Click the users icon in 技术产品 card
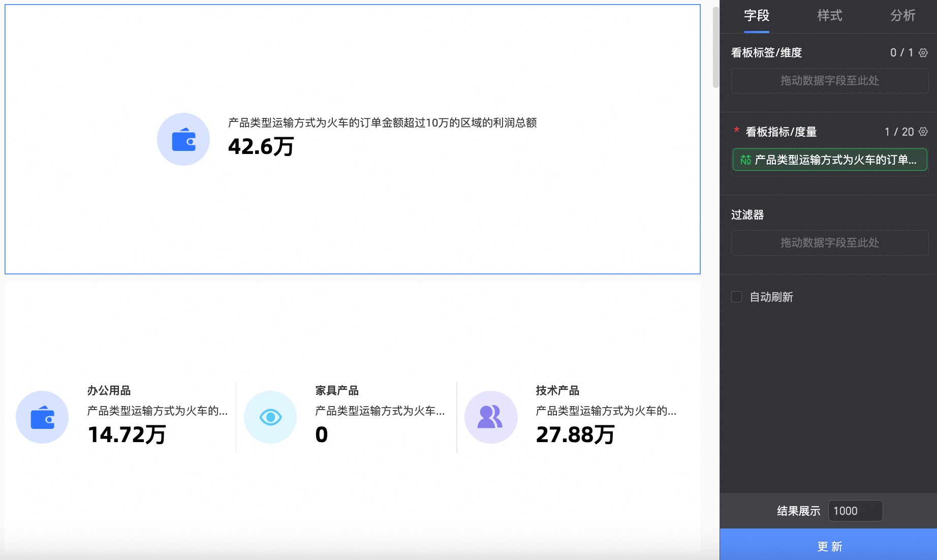 tap(491, 417)
